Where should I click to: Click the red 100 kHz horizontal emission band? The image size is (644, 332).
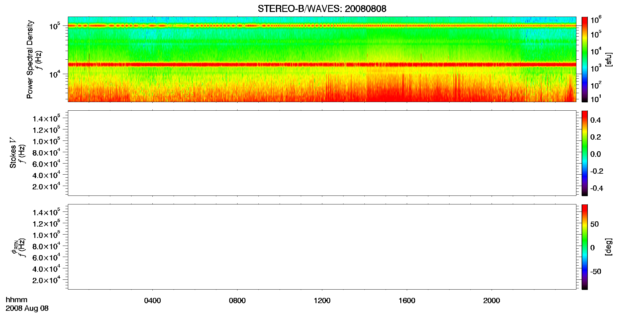coord(322,26)
